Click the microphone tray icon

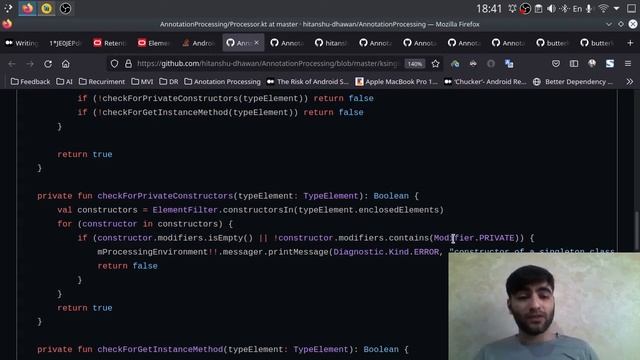click(x=589, y=9)
